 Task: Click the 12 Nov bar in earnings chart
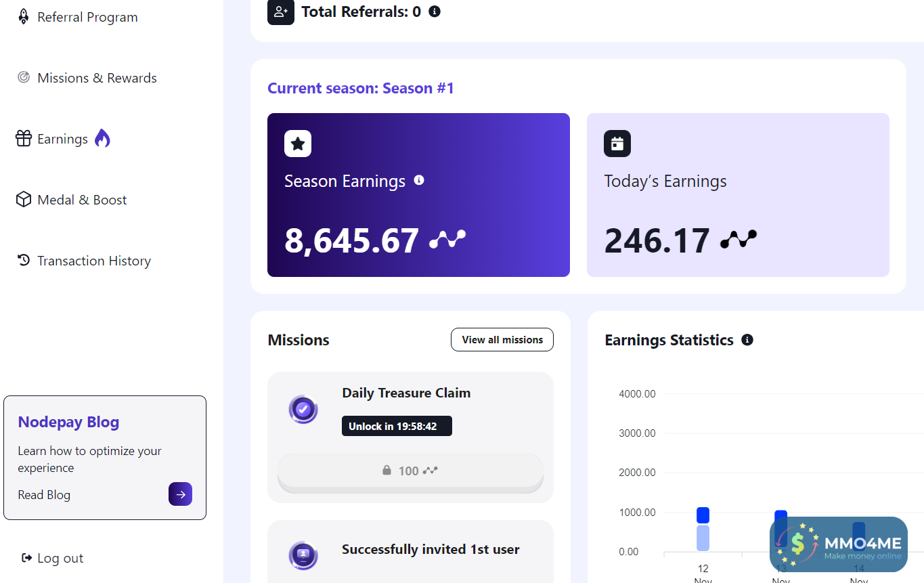703,529
